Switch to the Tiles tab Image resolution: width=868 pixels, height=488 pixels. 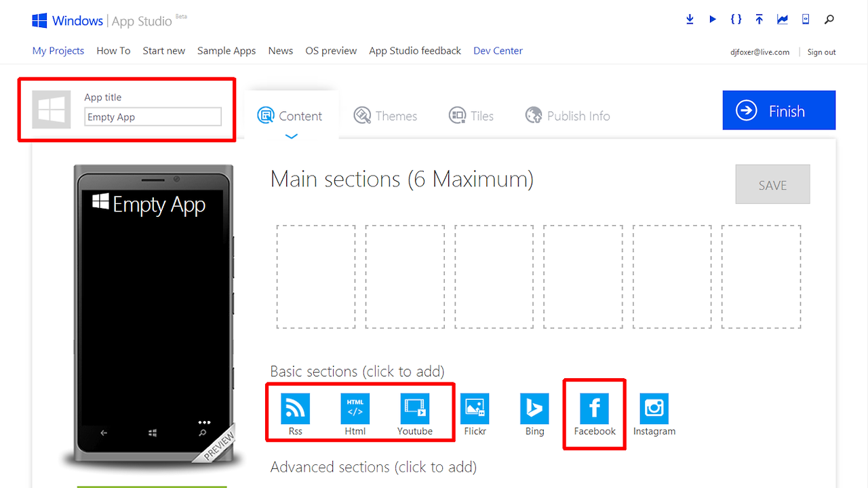click(x=471, y=116)
